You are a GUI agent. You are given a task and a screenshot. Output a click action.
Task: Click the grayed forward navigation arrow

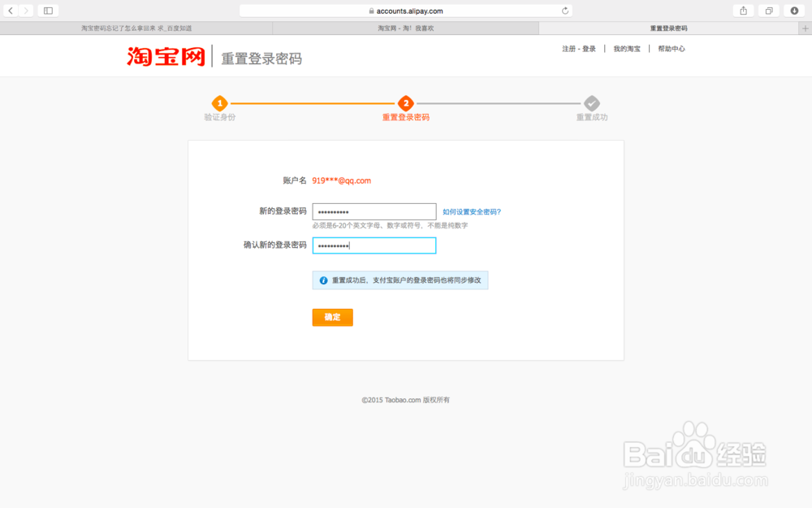tap(25, 10)
